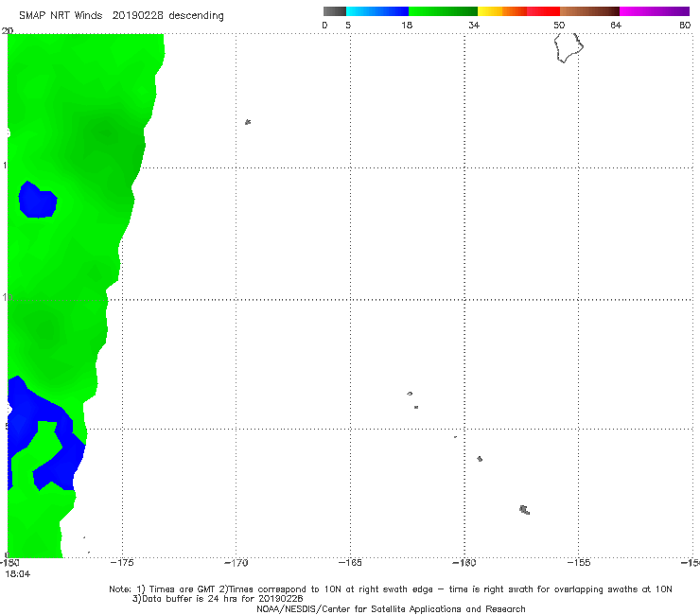Screen dimensions: 700x615
Task: Pick the magenta-purple segment of the color bar
Action: pos(655,11)
